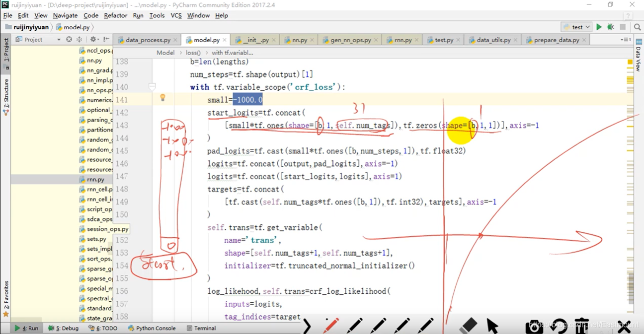Click the loss() breadcrumb in editor

[x=193, y=52]
